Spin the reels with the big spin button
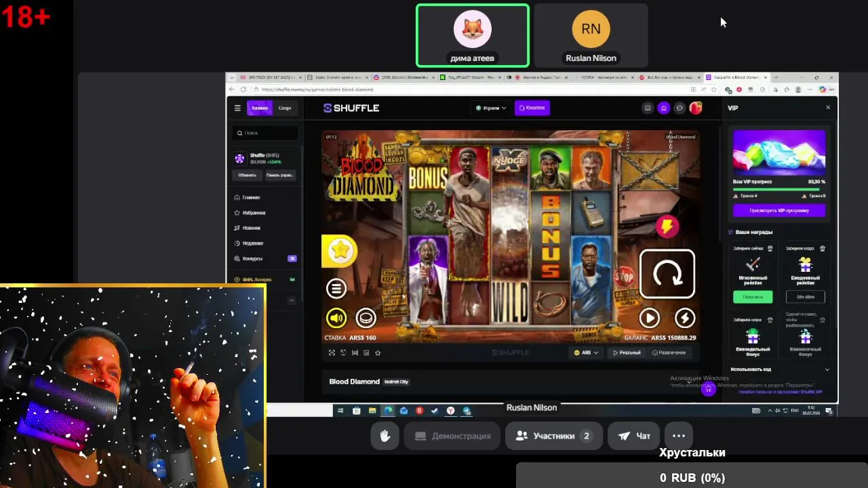 667,274
